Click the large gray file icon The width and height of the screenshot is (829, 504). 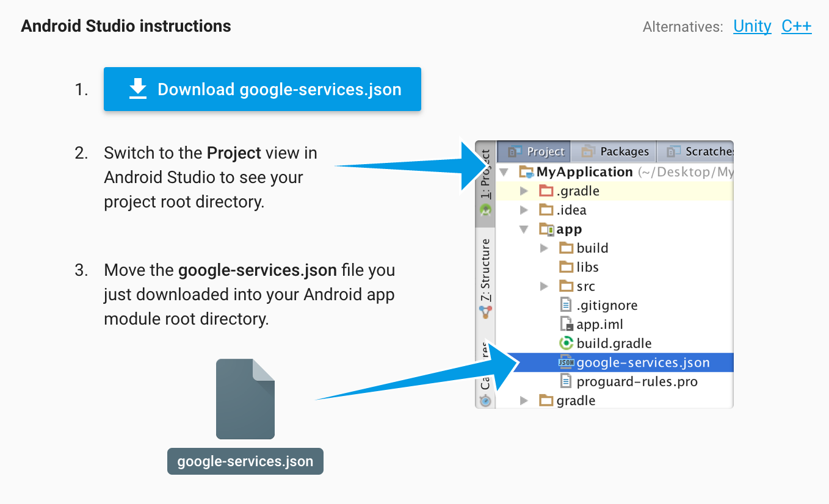245,399
